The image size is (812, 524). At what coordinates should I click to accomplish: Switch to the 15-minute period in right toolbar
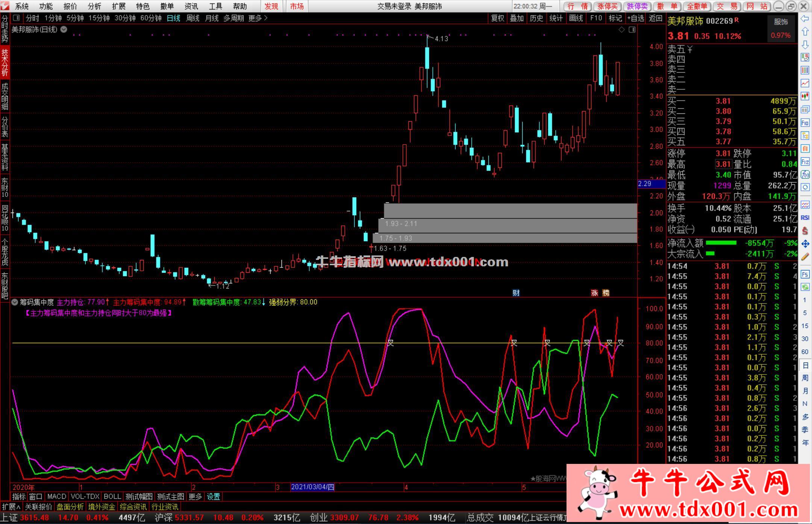point(805,326)
